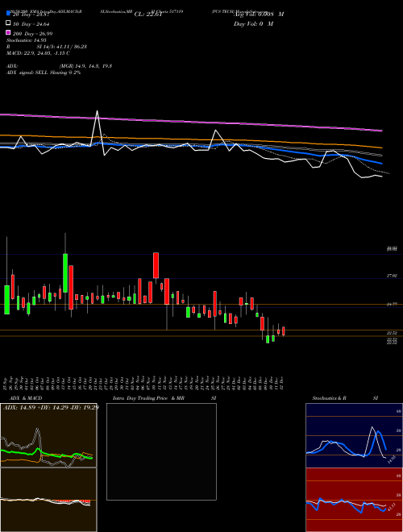This screenshot has height=532, width=403.
Task: Click the 'Day Vol: 0 M' label
Action: pyautogui.click(x=253, y=23)
